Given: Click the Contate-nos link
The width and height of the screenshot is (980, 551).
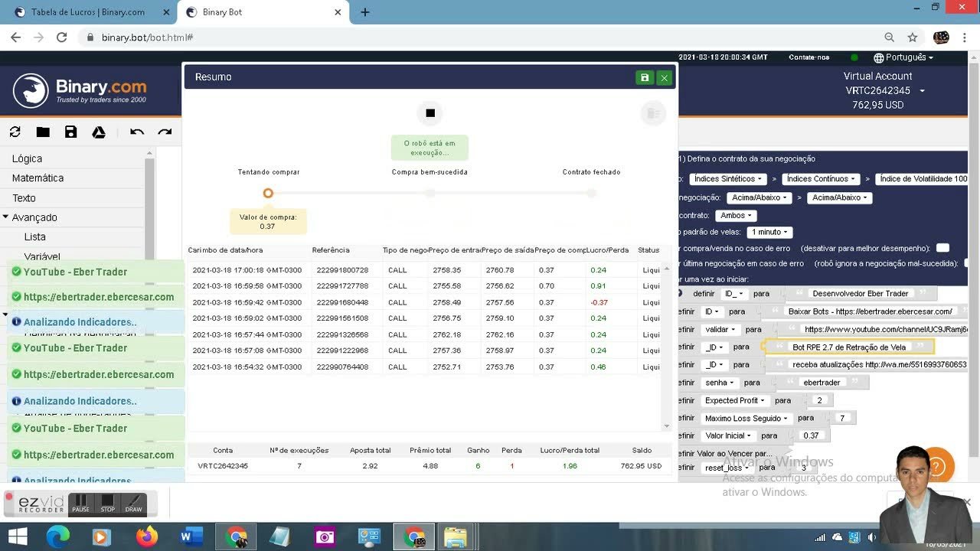Looking at the screenshot, I should click(x=808, y=57).
